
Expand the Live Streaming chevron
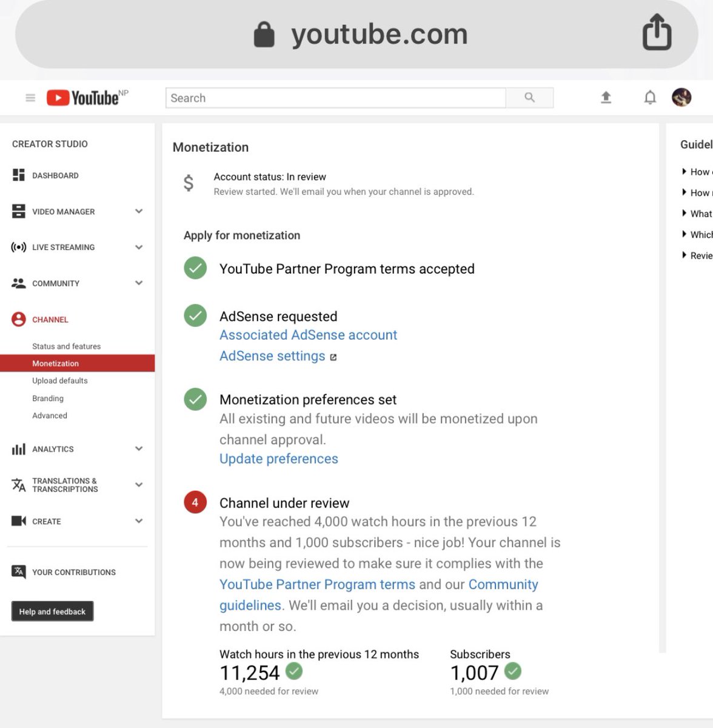pyautogui.click(x=139, y=247)
